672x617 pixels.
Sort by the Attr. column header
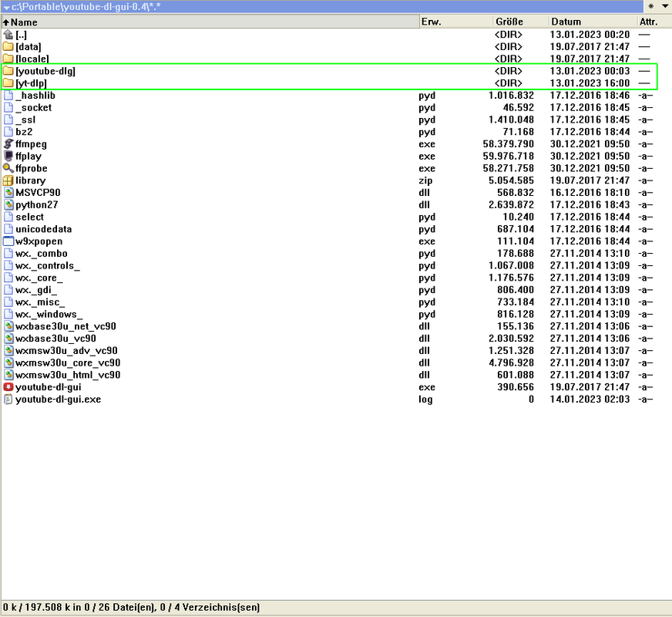coord(654,22)
